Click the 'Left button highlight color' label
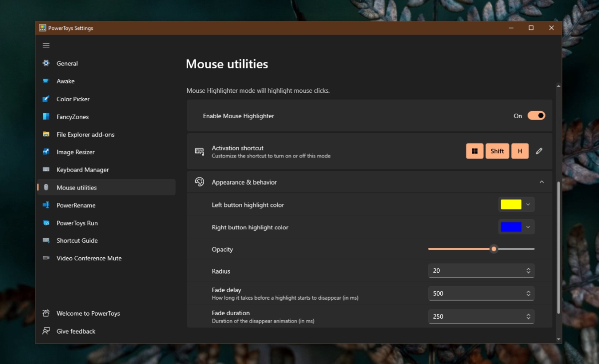 248,205
